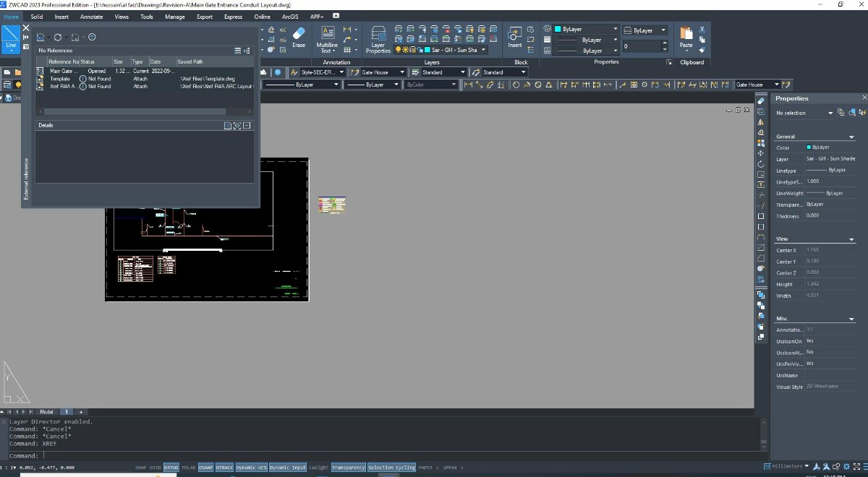Viewport: 868px width, 477px height.
Task: Toggle ORTHO mode in status bar
Action: pos(171,468)
